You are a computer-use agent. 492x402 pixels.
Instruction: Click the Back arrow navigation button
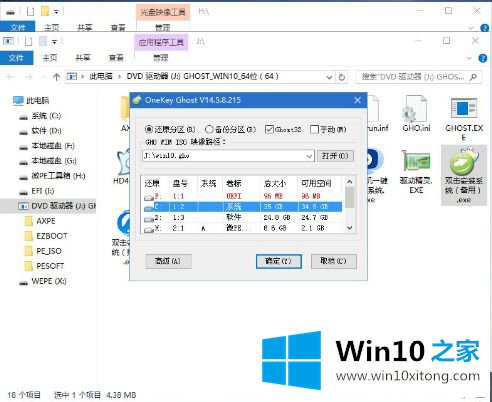[10, 77]
